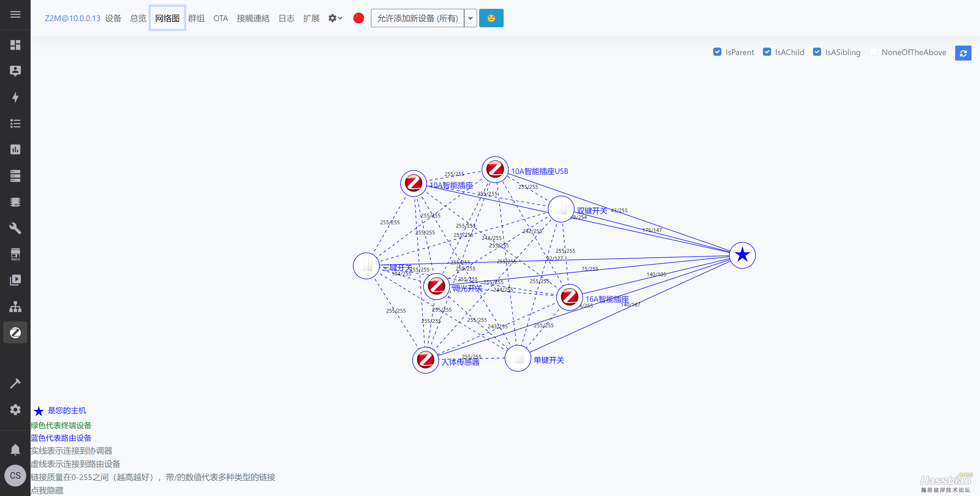The height and width of the screenshot is (496, 980).
Task: Open the 网络图 tab
Action: [167, 18]
